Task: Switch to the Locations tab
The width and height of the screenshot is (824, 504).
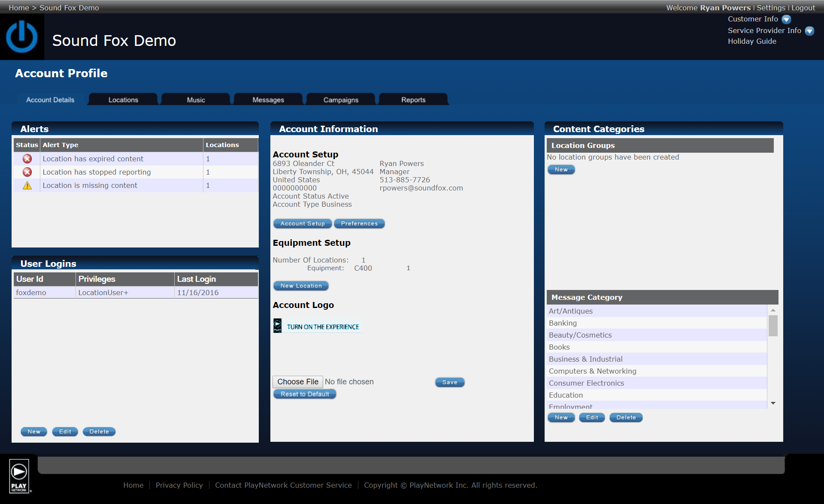Action: [x=123, y=100]
